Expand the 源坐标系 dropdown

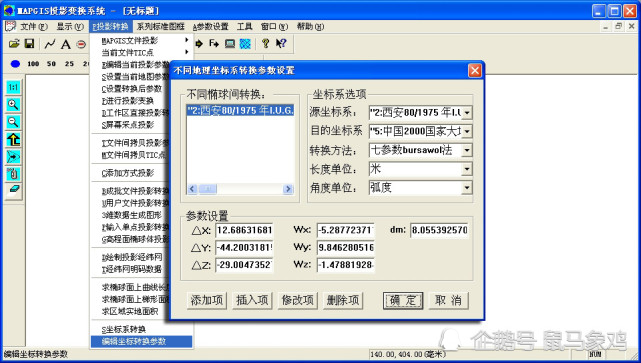[x=467, y=112]
